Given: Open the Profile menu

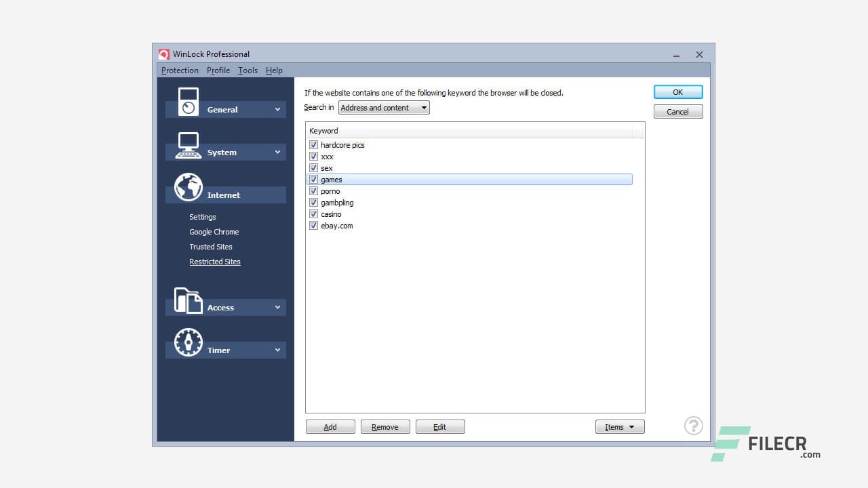Looking at the screenshot, I should point(218,70).
